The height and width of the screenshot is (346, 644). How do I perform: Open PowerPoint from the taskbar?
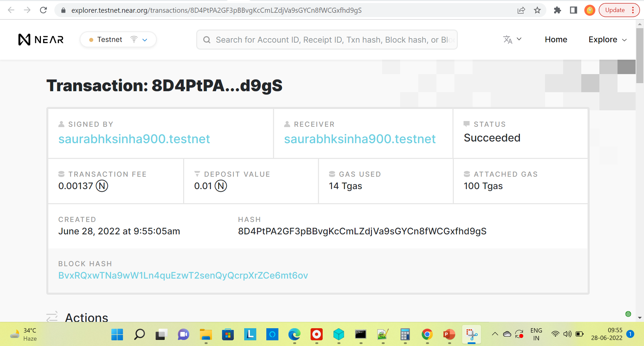tap(449, 334)
